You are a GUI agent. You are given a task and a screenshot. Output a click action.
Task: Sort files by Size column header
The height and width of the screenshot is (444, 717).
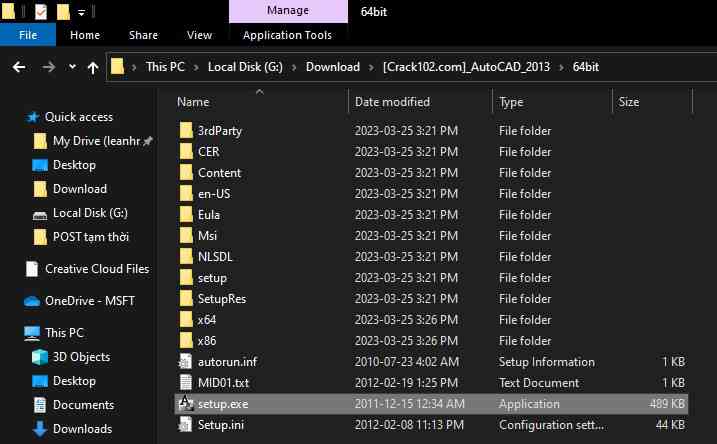tap(629, 102)
